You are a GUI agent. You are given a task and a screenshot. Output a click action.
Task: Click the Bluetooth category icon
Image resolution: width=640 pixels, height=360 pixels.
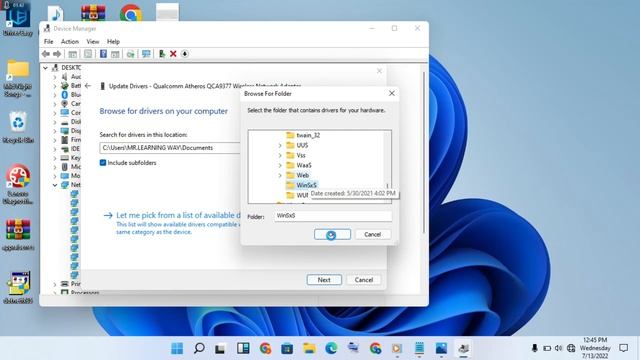[64, 95]
